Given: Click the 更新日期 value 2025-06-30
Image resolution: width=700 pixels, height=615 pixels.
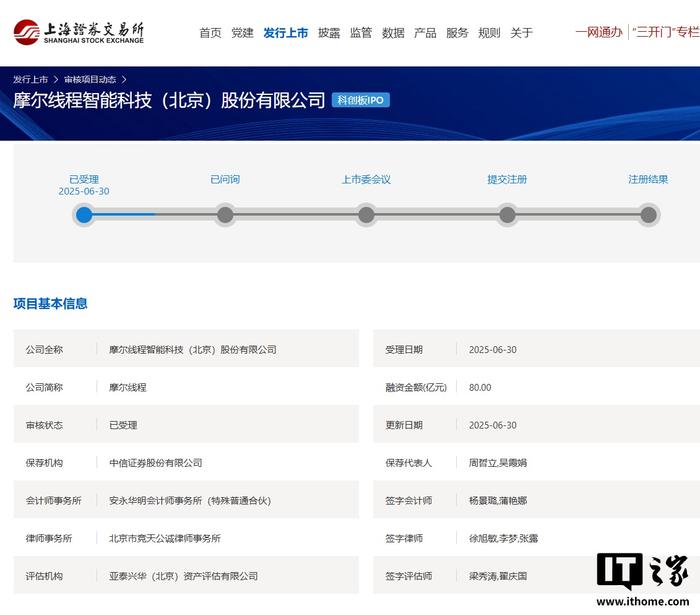Looking at the screenshot, I should coord(493,425).
